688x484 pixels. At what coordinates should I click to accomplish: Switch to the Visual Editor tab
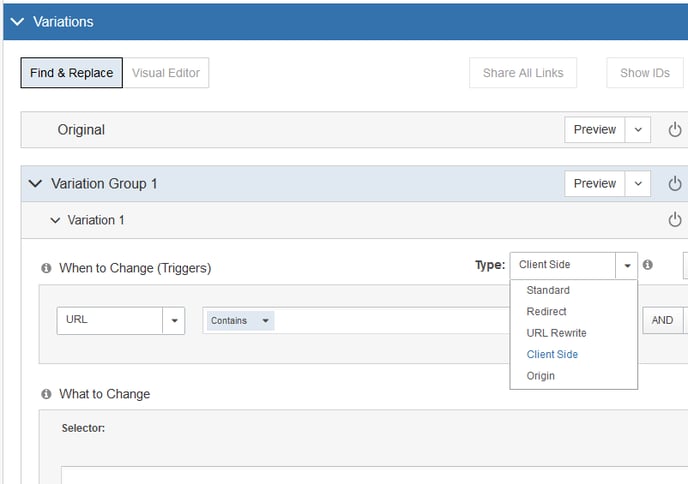click(166, 73)
